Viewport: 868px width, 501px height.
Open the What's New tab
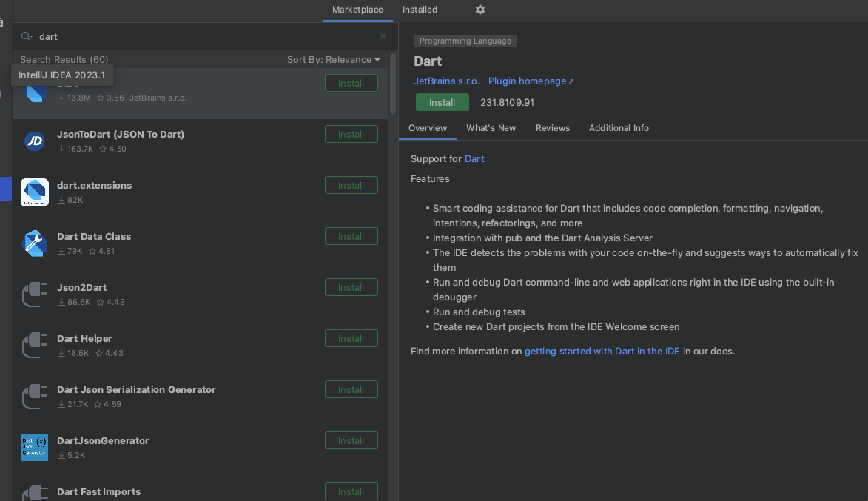coord(491,128)
